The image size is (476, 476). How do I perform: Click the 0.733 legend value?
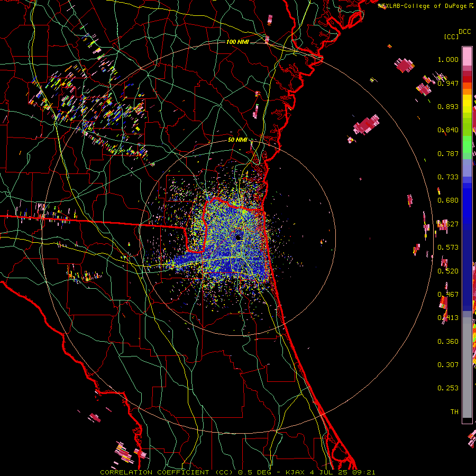pos(448,177)
